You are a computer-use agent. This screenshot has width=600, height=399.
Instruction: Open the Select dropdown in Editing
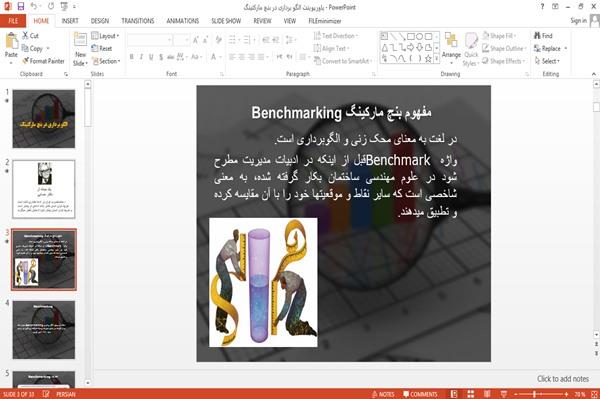tap(547, 61)
